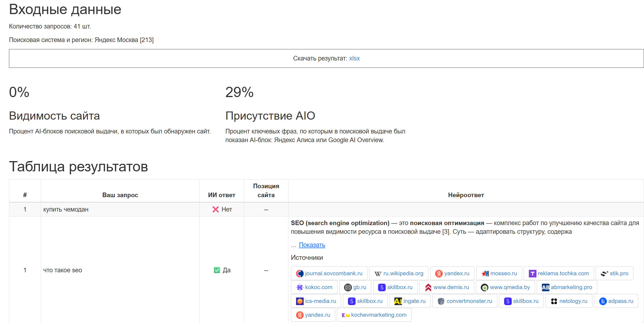The image size is (644, 323).
Task: Click the Tochka T icon on reklama.tochka.com
Action: click(x=532, y=273)
